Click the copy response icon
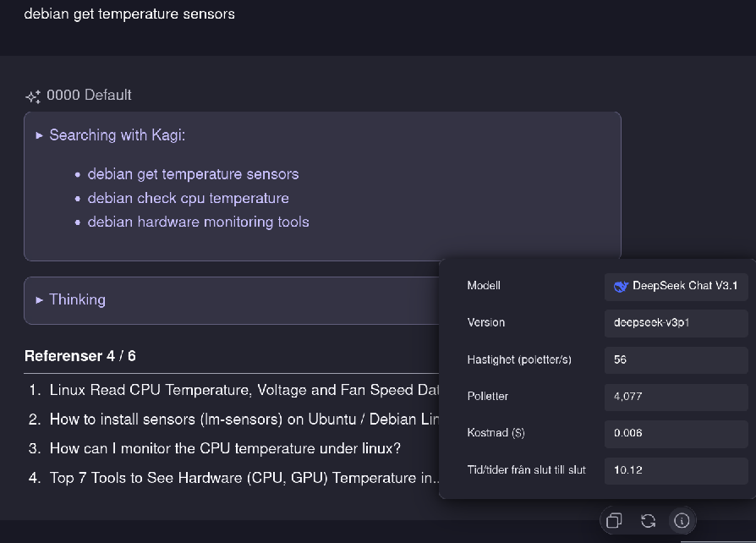 coord(614,521)
